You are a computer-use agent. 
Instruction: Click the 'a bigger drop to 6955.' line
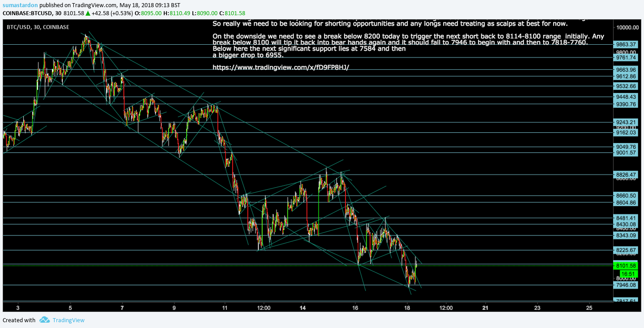coord(248,55)
